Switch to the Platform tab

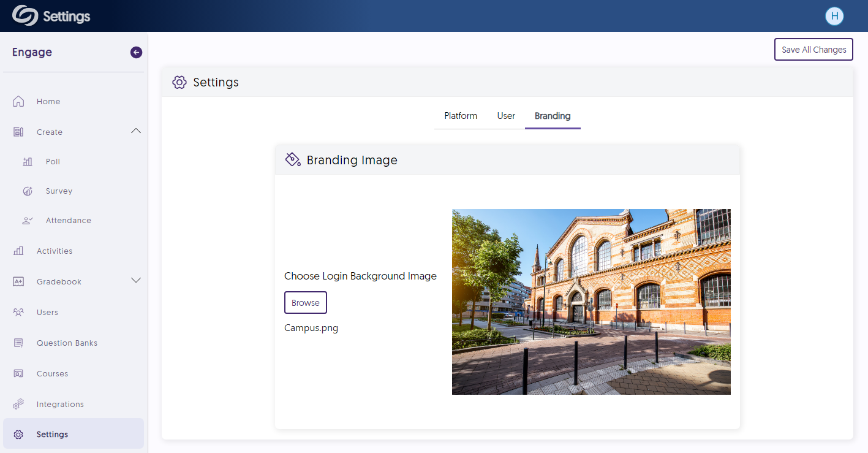(x=461, y=116)
